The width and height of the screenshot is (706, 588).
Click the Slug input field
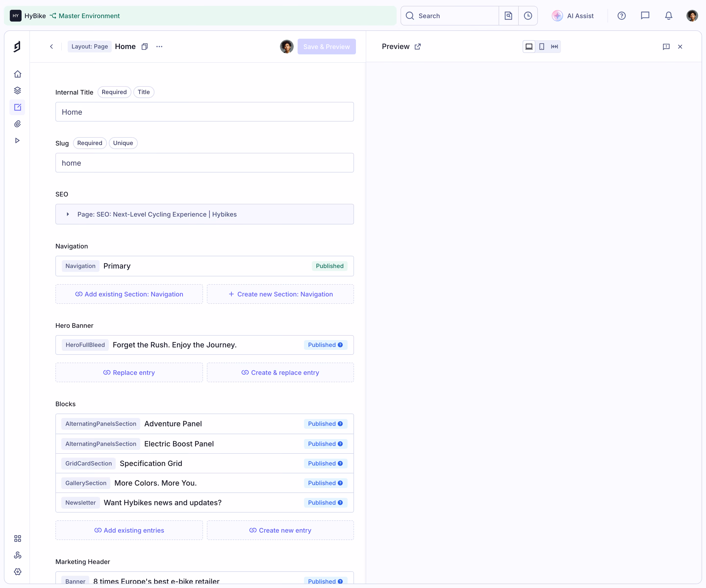[204, 163]
